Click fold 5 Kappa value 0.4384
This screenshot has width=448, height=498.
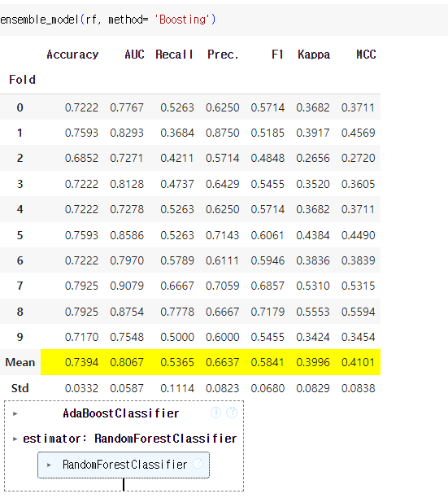pyautogui.click(x=313, y=235)
